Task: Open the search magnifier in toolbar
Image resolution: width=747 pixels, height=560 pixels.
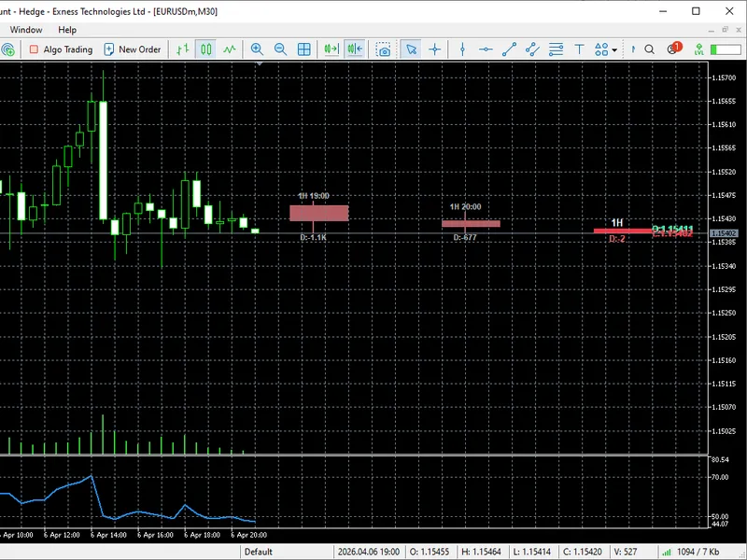Action: (649, 49)
